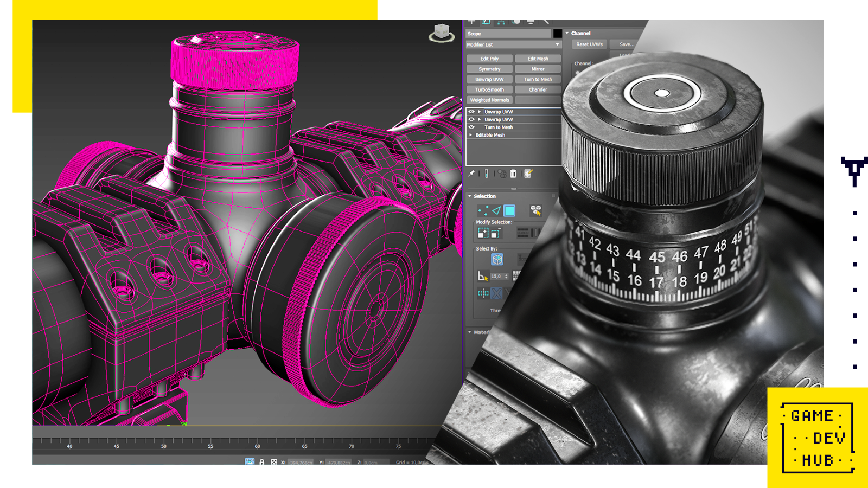The width and height of the screenshot is (868, 488).
Task: Select Polygon sub-object mode
Action: click(509, 211)
